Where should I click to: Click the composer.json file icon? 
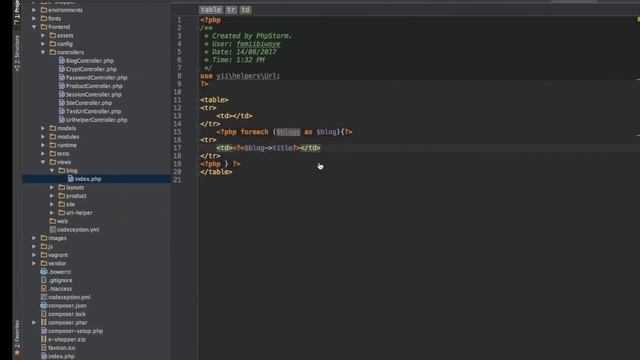click(x=44, y=305)
